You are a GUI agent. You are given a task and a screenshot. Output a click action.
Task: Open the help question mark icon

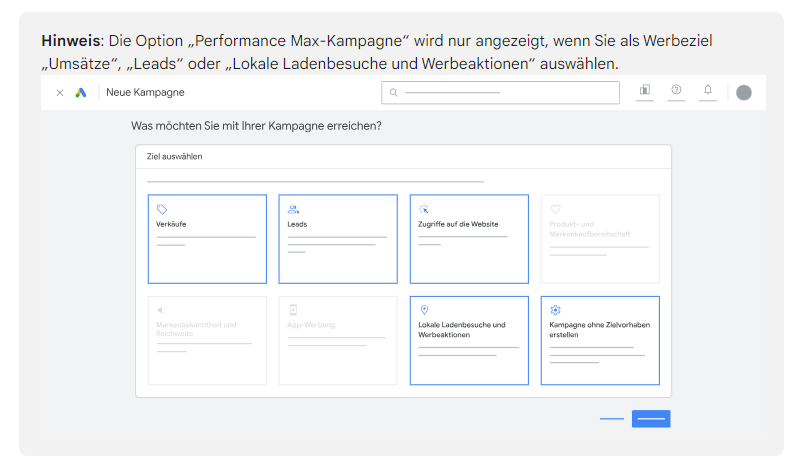point(676,90)
